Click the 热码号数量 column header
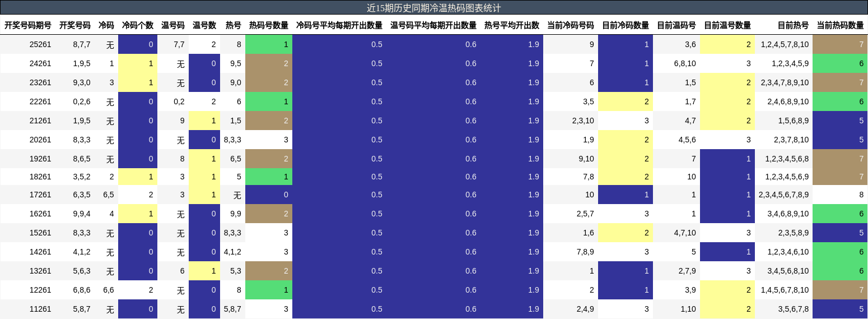The image size is (868, 319). [269, 25]
